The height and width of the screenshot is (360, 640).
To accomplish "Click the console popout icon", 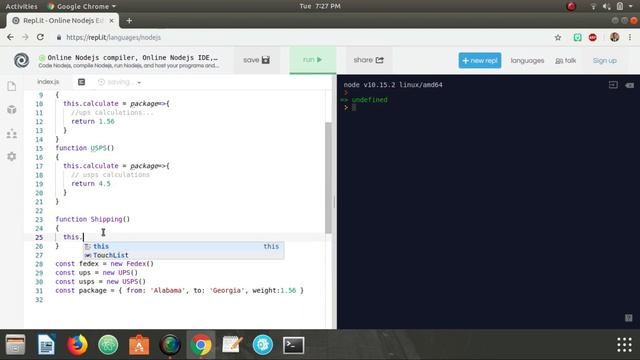I will [613, 84].
